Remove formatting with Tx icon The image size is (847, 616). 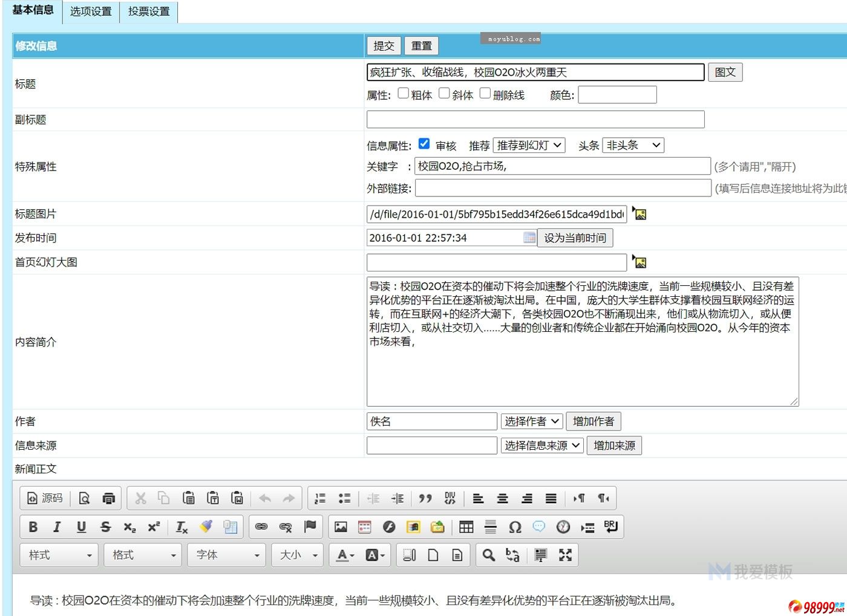[181, 527]
